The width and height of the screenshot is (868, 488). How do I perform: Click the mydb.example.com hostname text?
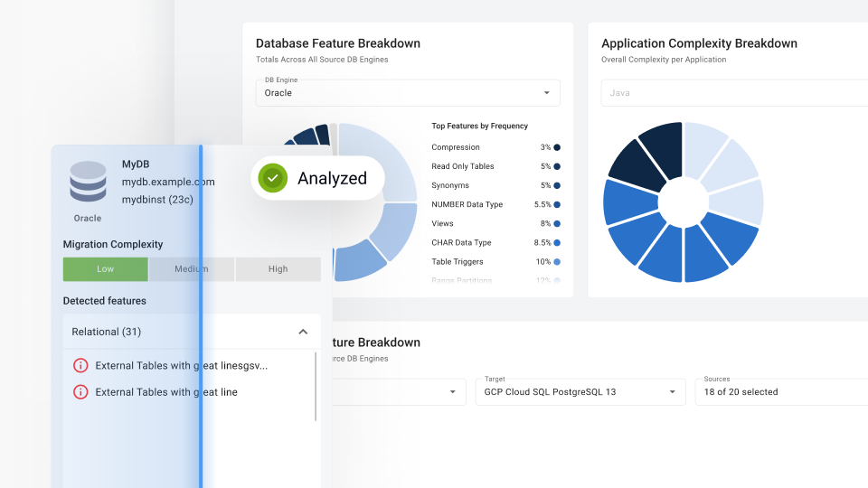click(x=168, y=182)
